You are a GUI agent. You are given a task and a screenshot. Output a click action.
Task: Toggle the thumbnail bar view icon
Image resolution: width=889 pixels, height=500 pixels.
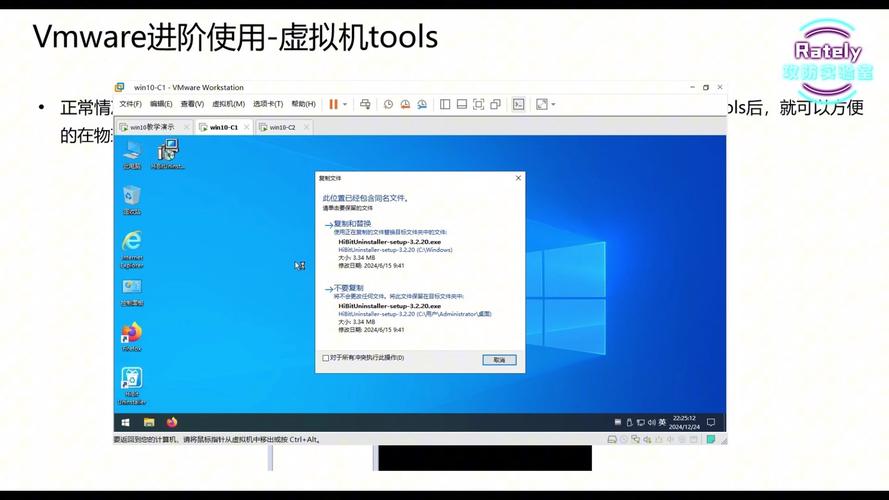[462, 104]
